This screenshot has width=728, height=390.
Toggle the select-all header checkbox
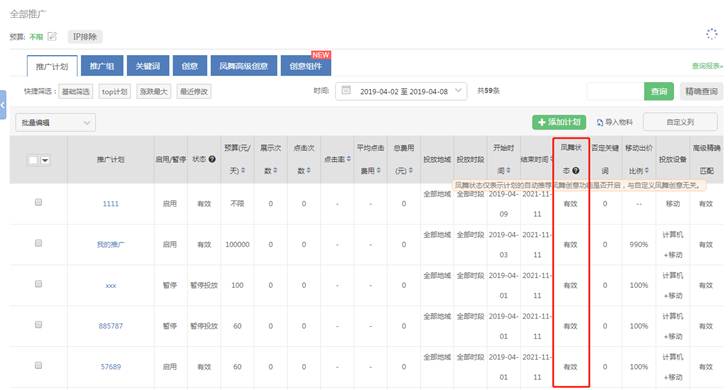tap(33, 160)
